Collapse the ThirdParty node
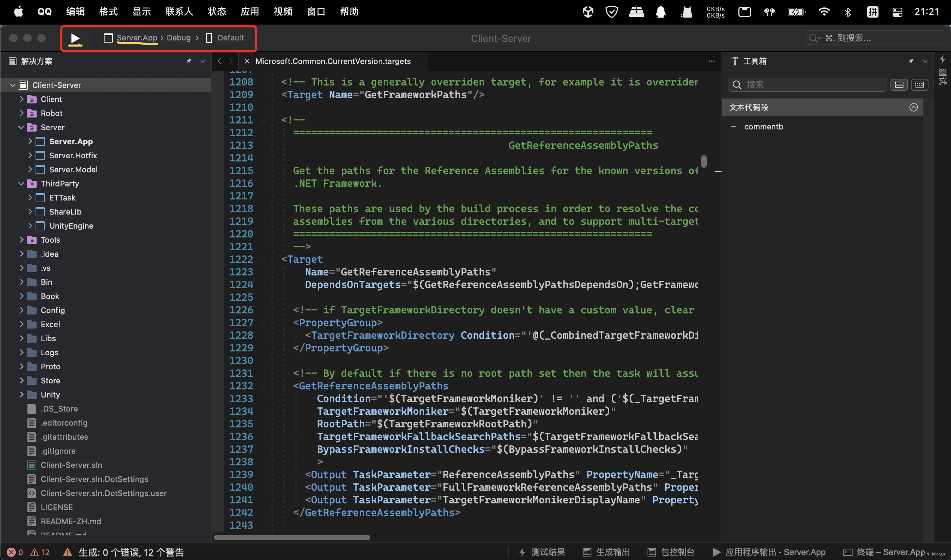 [x=21, y=183]
